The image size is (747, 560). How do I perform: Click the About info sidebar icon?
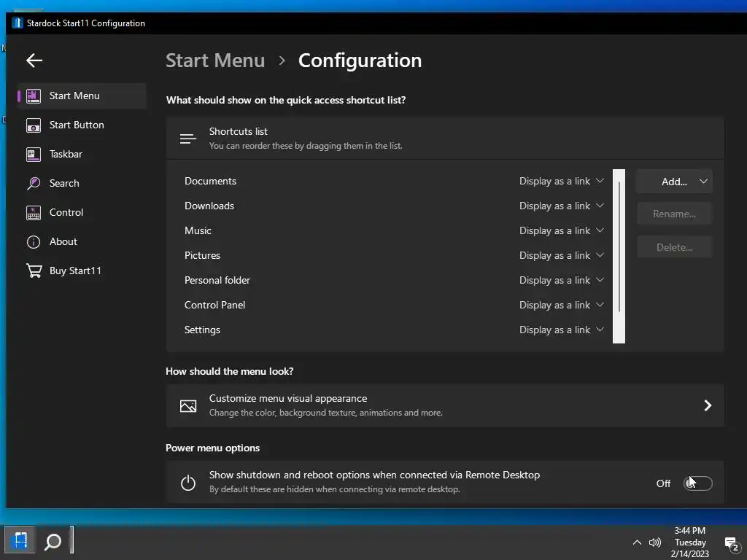[34, 242]
